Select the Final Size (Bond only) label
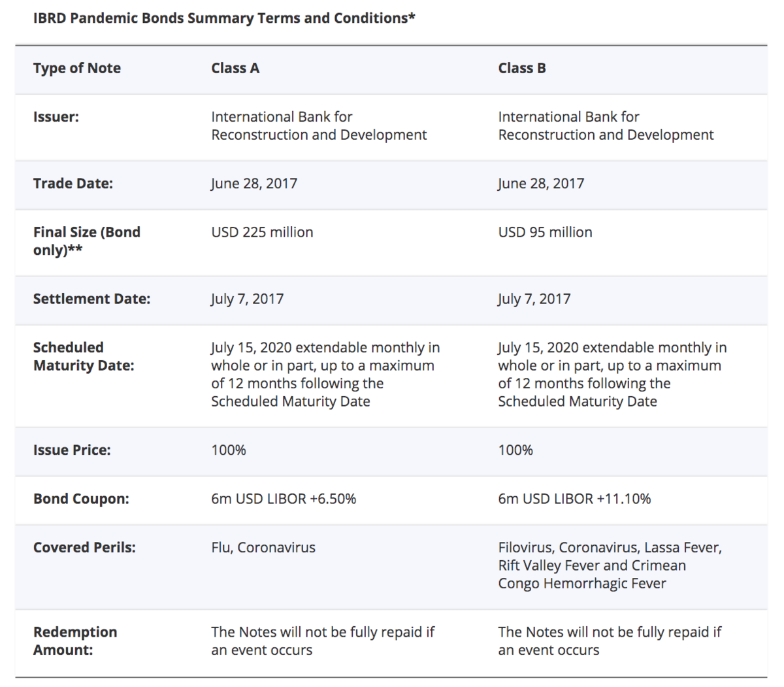 pyautogui.click(x=87, y=241)
